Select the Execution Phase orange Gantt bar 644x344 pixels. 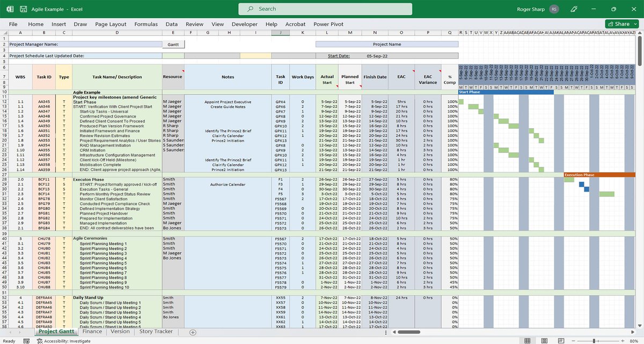point(599,174)
